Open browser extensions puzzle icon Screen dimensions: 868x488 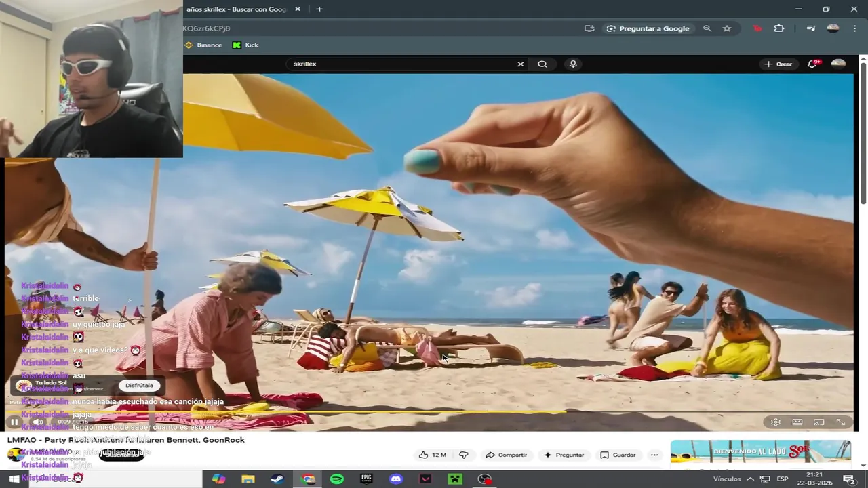pyautogui.click(x=779, y=28)
